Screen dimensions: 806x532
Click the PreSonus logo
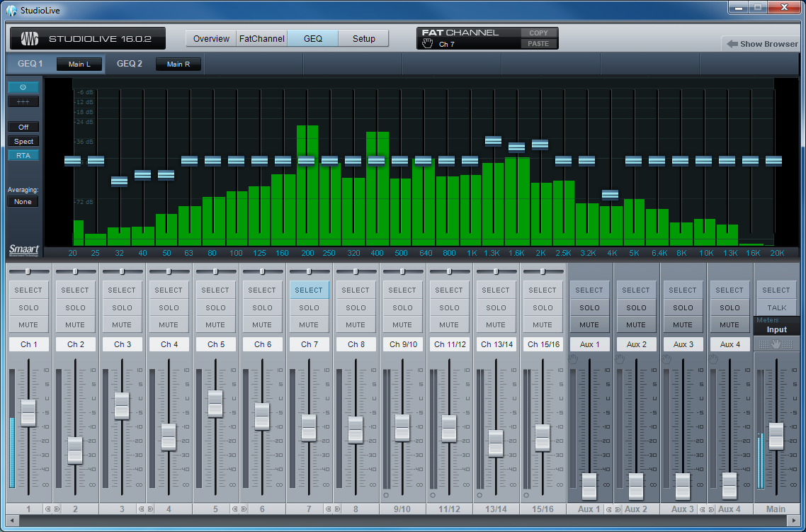coord(30,38)
